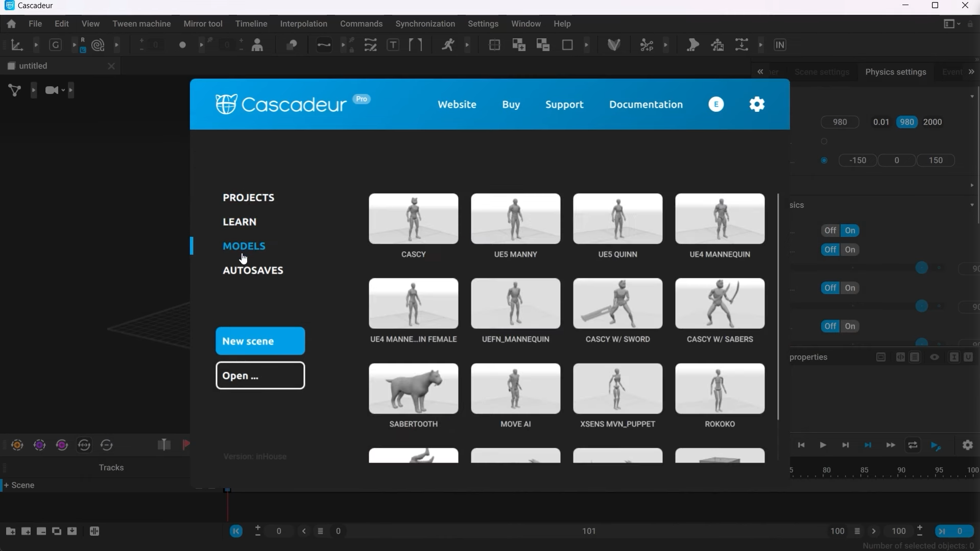Switch the third physics toggle to On
980x551 pixels.
click(850, 289)
